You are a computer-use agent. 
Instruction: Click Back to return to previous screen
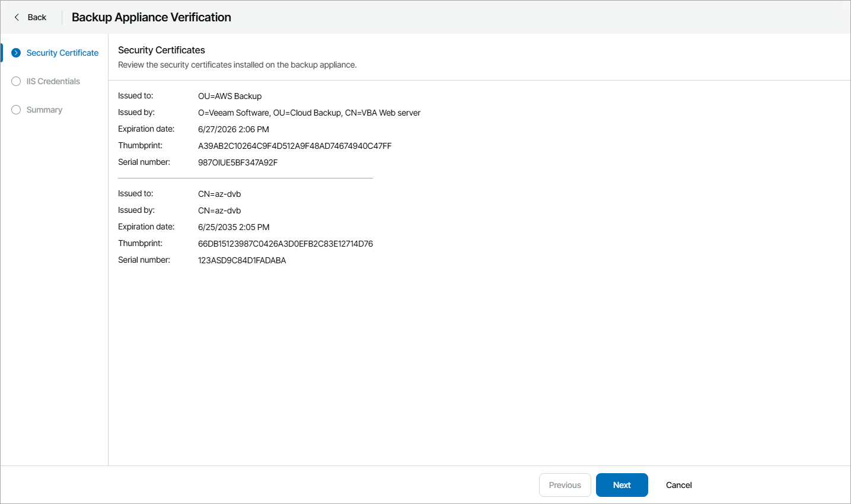34,17
